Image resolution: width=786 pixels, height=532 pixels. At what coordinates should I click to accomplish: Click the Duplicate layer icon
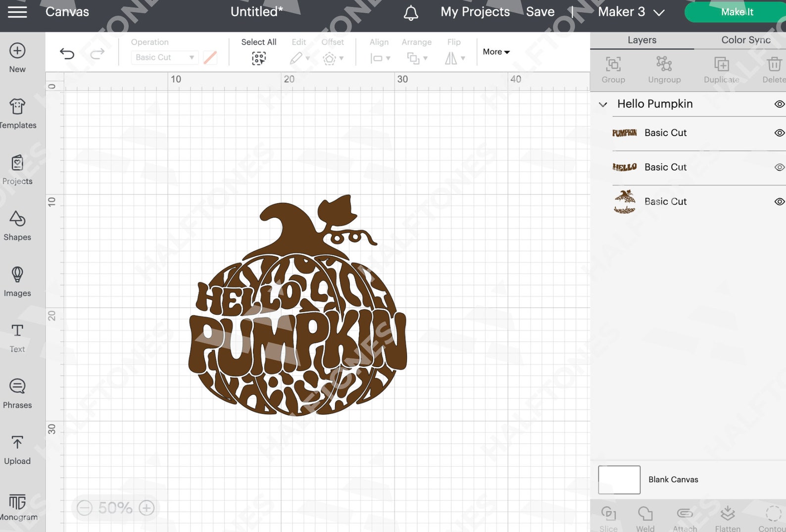721,64
